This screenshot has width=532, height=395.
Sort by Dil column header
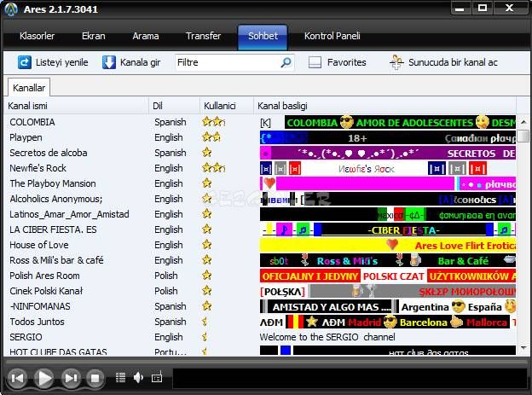pyautogui.click(x=174, y=106)
